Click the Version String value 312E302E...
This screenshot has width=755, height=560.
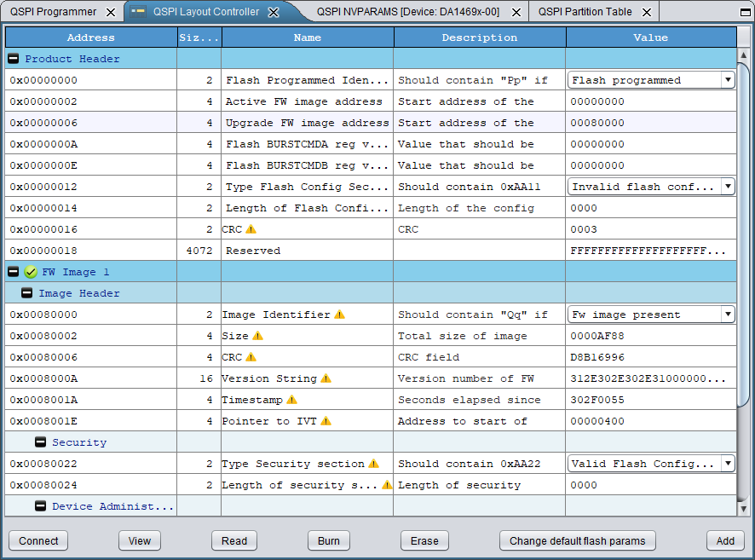651,378
